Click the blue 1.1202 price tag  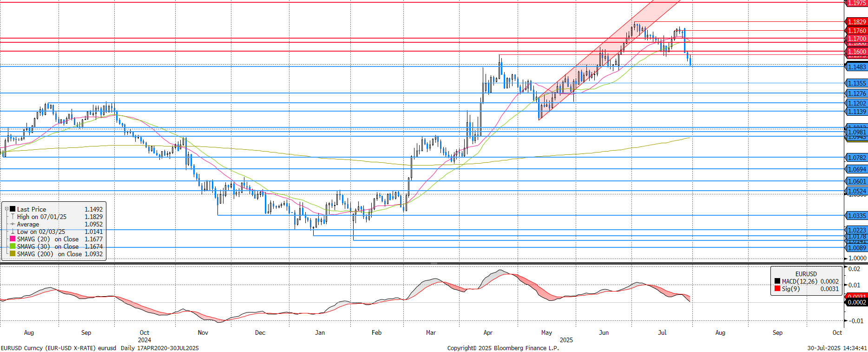856,103
